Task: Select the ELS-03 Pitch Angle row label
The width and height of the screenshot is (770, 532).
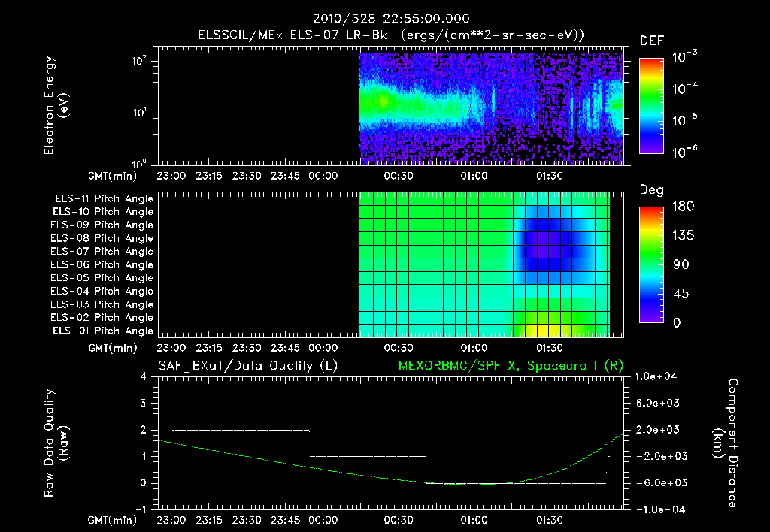Action: [x=102, y=304]
